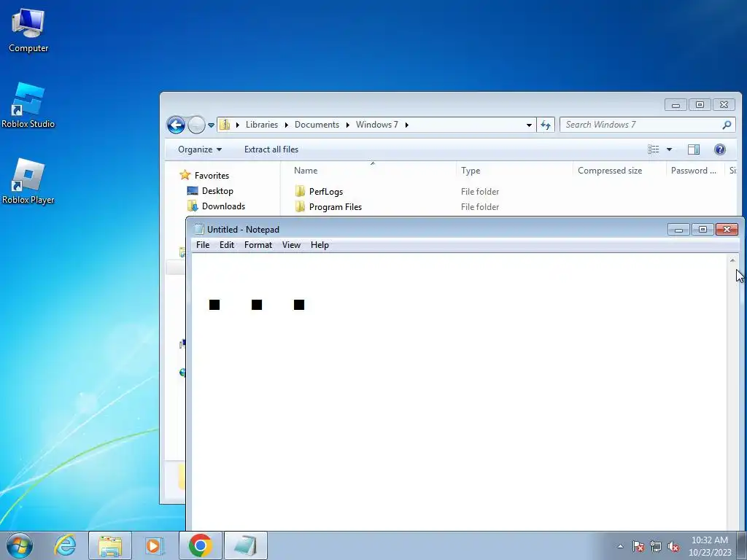Open Notepad Help menu
The height and width of the screenshot is (560, 747).
pyautogui.click(x=320, y=245)
